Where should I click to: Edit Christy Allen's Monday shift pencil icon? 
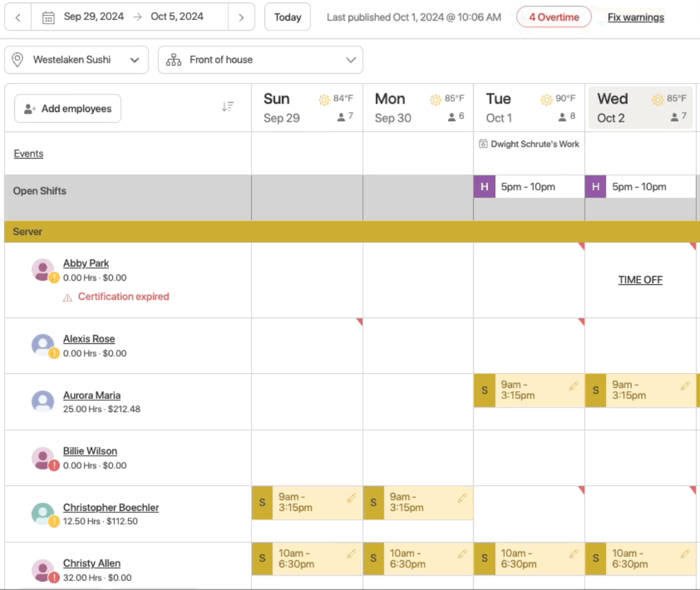(463, 554)
